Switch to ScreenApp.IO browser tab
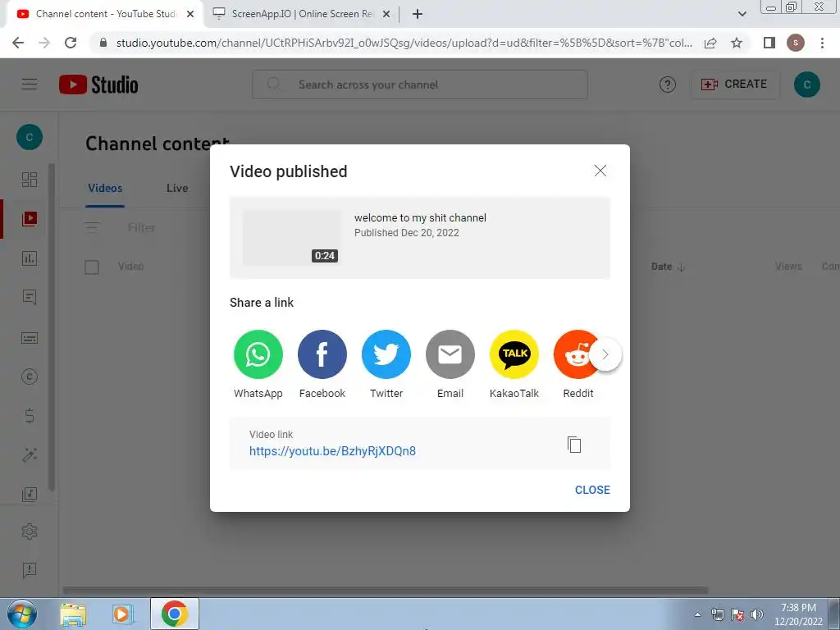The height and width of the screenshot is (630, 840). point(302,14)
